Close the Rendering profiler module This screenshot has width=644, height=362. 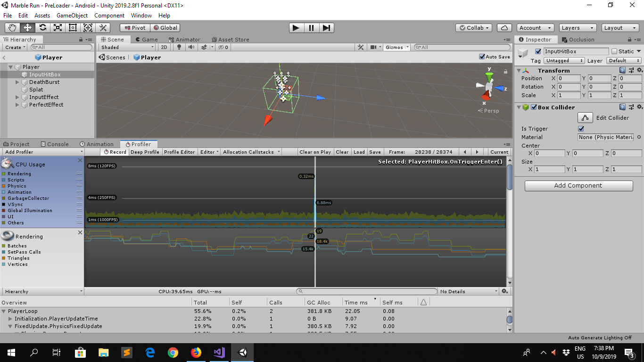point(80,232)
